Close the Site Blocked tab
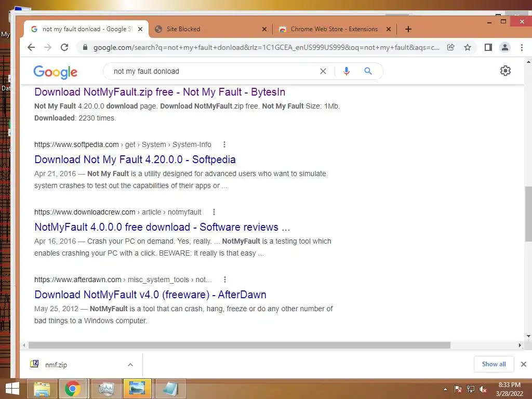The width and height of the screenshot is (532, 399). pos(264,29)
